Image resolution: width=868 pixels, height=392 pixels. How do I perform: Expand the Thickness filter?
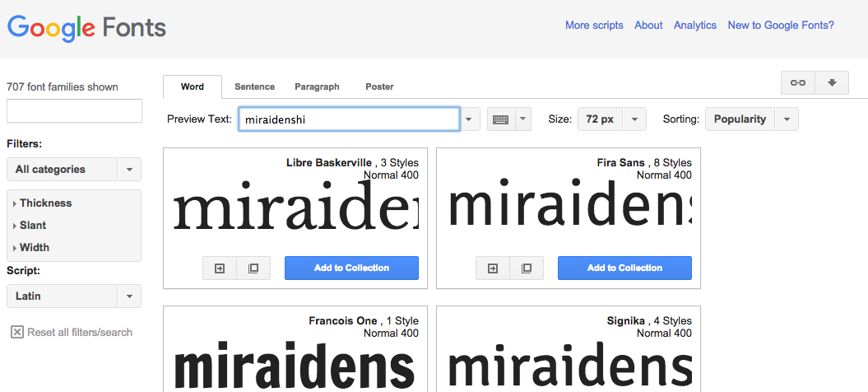(x=45, y=203)
